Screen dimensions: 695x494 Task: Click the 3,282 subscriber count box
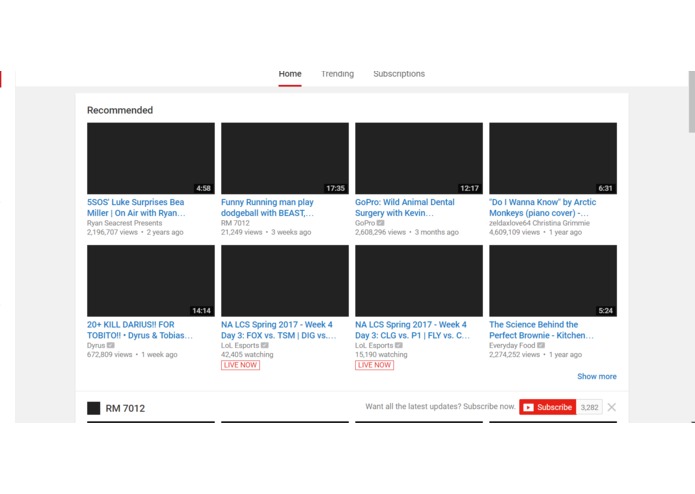click(x=589, y=407)
